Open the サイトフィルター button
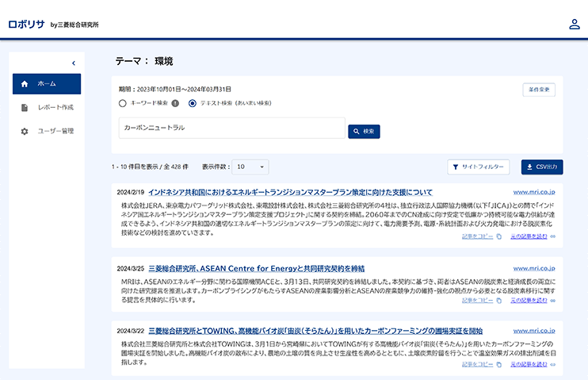 479,167
